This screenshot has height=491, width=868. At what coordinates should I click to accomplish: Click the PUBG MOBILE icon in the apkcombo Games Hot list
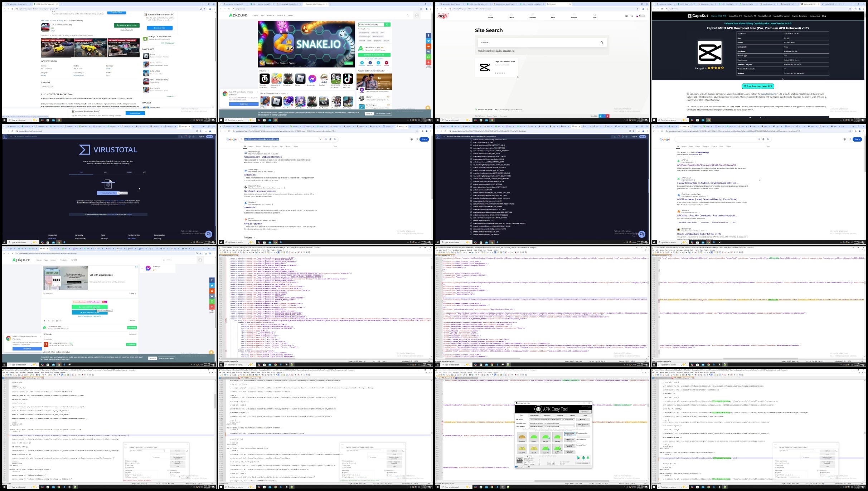pyautogui.click(x=146, y=73)
